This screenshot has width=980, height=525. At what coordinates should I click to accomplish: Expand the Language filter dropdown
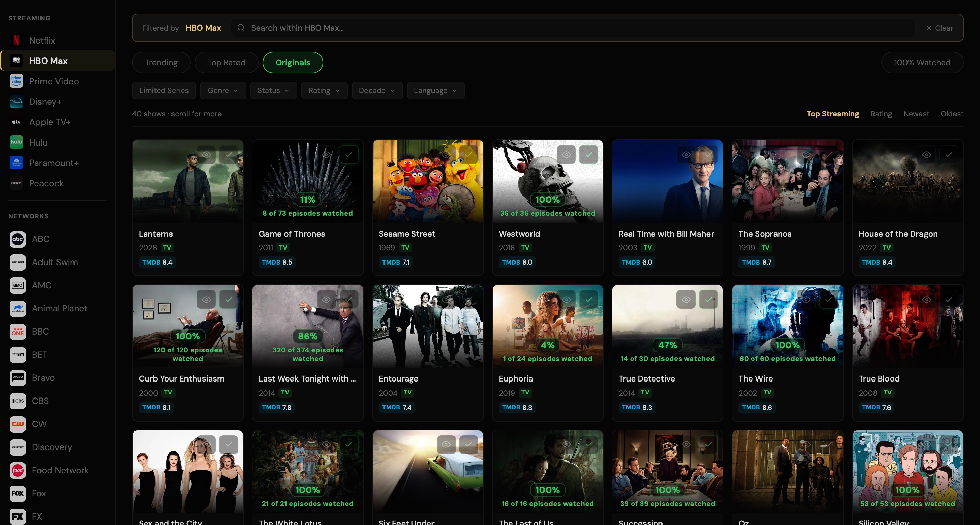click(436, 90)
